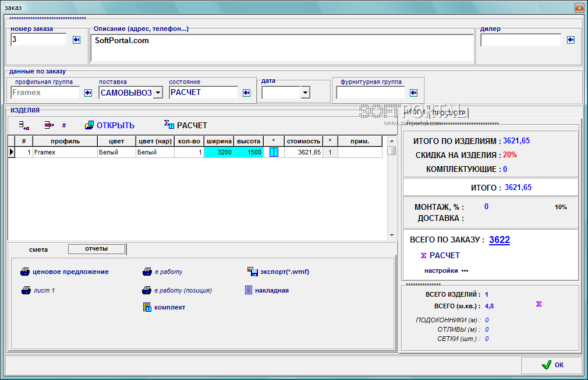Click the экспорт(*.wmf) link

coord(285,272)
